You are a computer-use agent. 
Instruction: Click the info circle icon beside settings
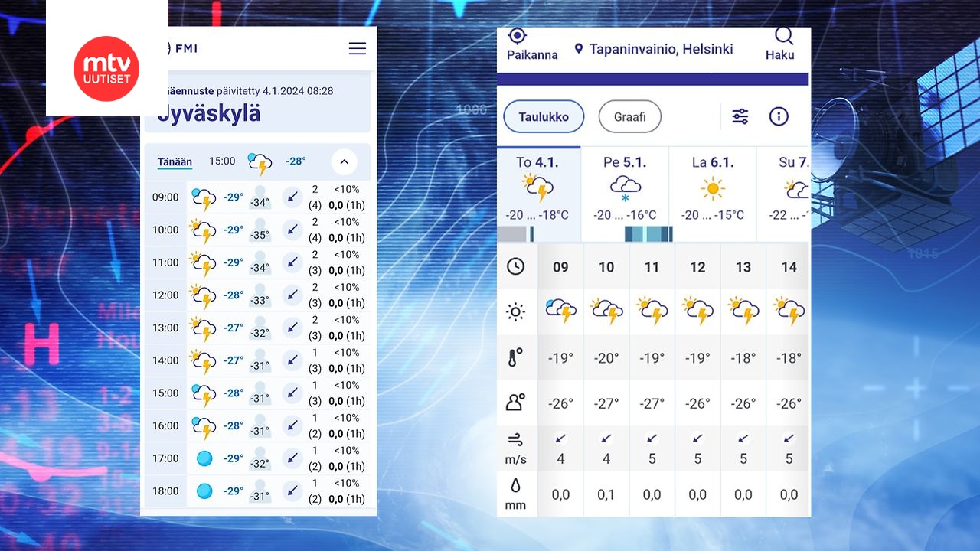779,116
